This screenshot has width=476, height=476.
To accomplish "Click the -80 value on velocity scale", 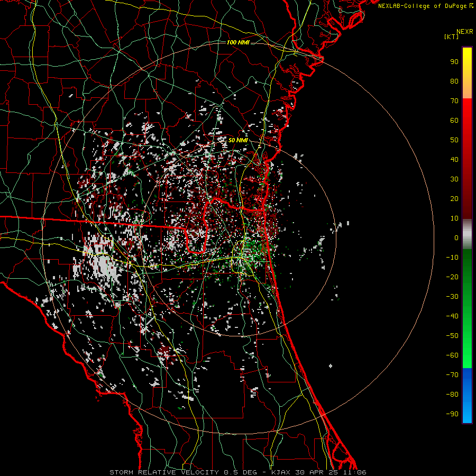I will [452, 395].
